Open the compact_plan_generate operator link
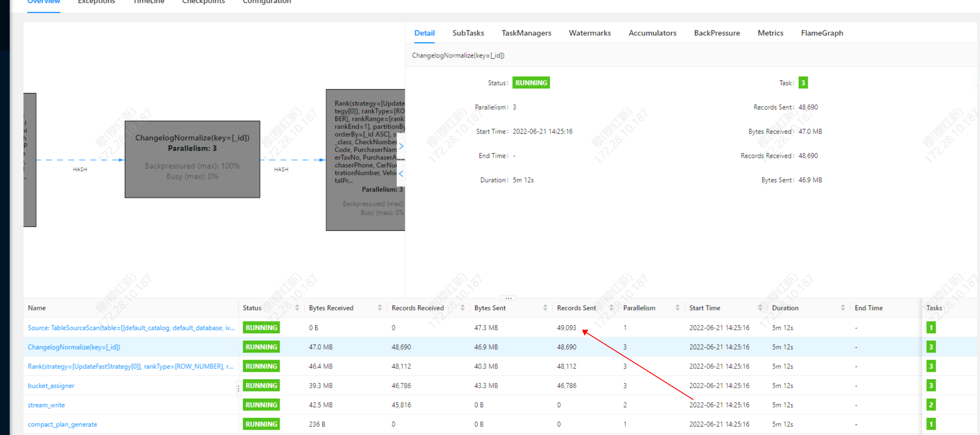 (62, 424)
